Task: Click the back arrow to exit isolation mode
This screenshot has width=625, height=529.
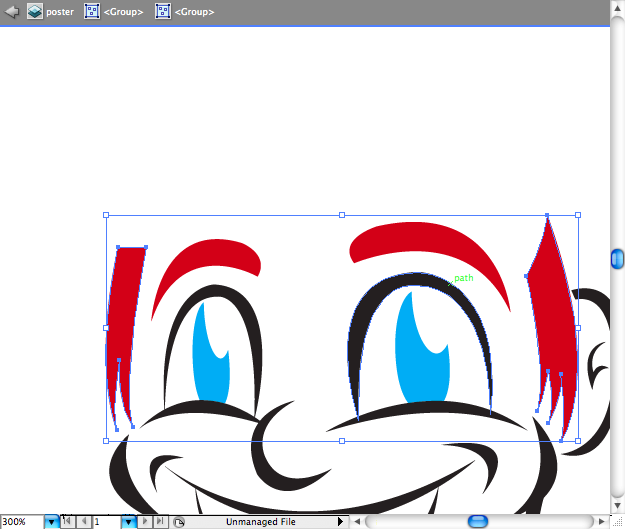Action: 12,12
